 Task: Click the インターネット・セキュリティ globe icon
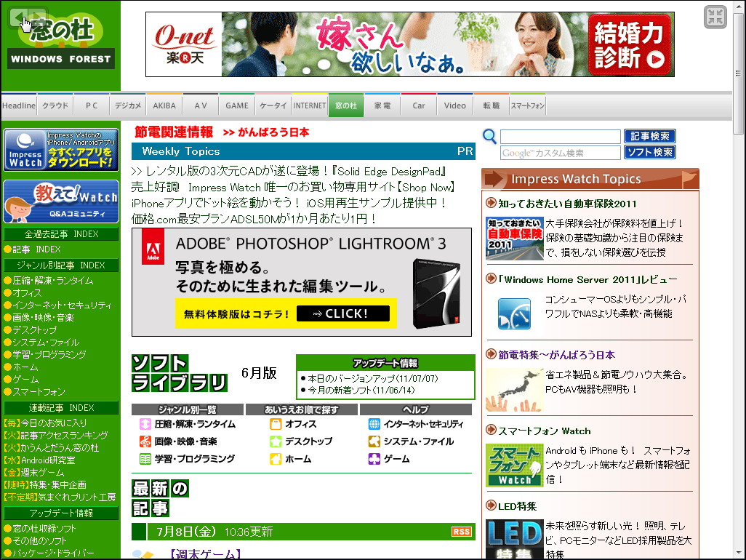[374, 424]
